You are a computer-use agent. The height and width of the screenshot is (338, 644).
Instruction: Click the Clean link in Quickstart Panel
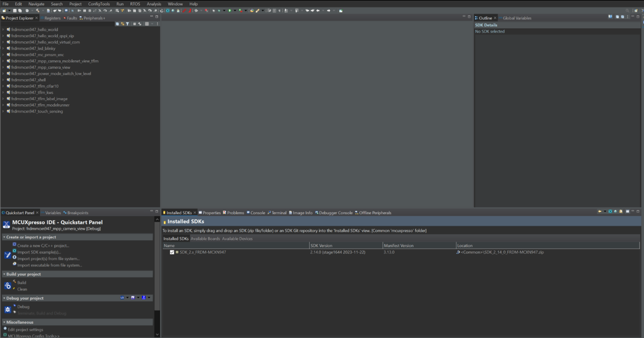(22, 289)
